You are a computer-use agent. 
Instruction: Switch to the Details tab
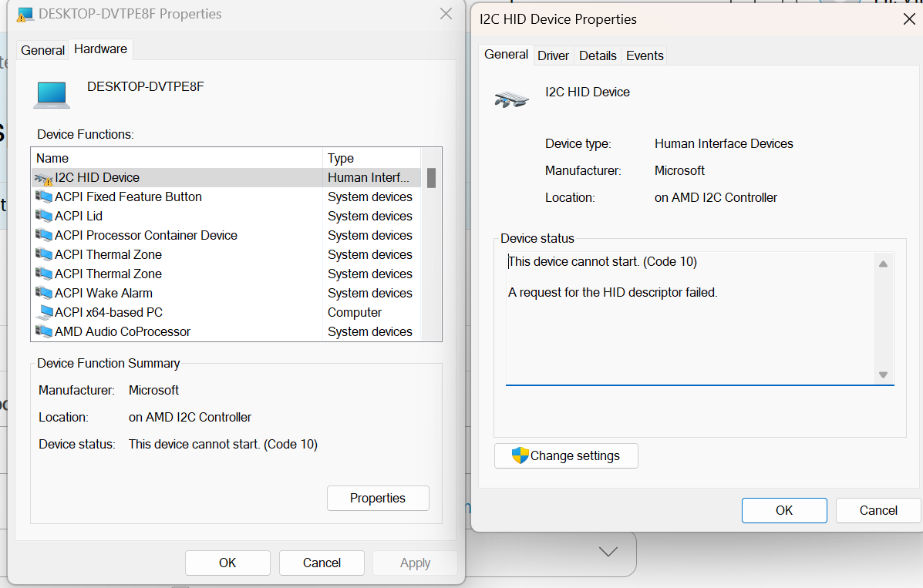[598, 55]
